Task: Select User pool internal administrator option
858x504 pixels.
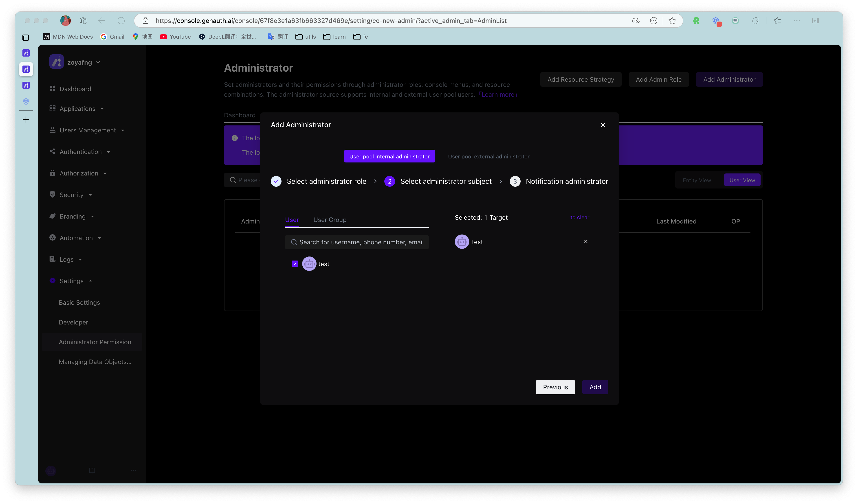Action: pyautogui.click(x=389, y=157)
